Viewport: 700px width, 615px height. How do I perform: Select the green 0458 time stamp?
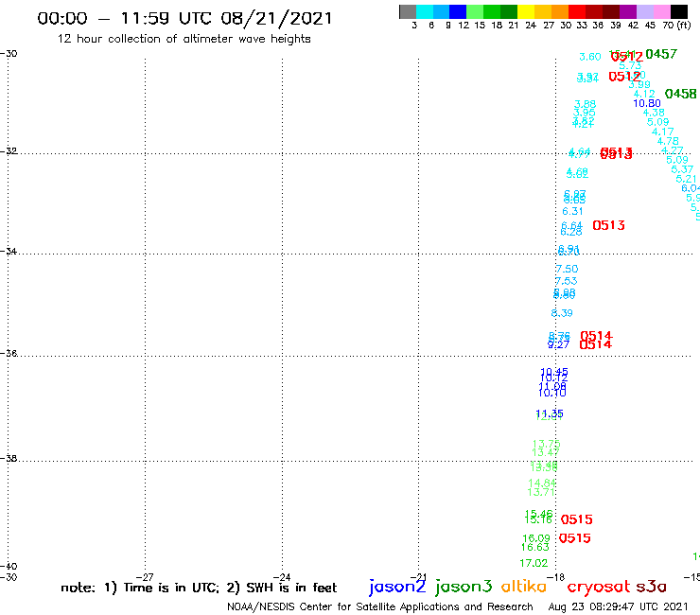click(680, 94)
